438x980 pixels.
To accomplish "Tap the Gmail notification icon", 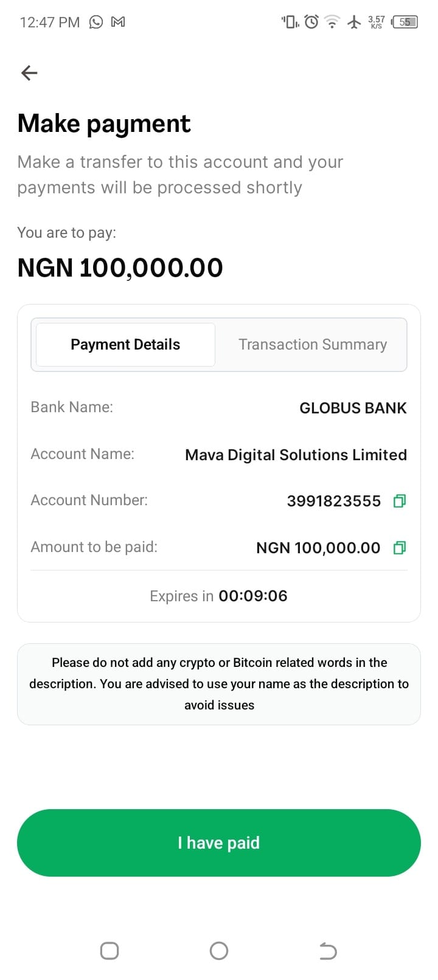I will [x=118, y=22].
